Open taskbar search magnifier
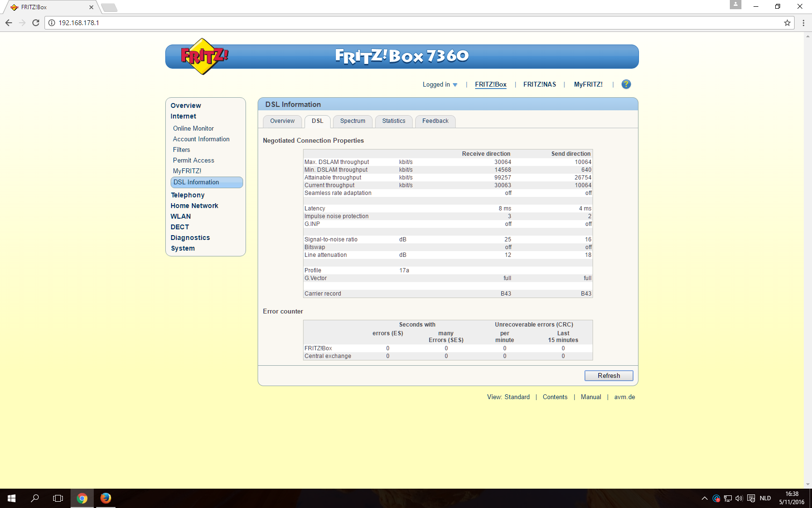This screenshot has width=812, height=508. pyautogui.click(x=35, y=498)
